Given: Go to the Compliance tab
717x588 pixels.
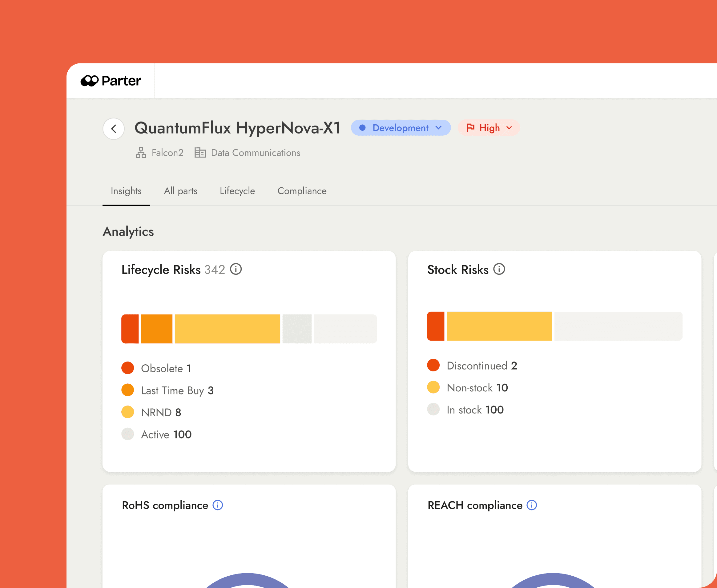Looking at the screenshot, I should tap(302, 191).
